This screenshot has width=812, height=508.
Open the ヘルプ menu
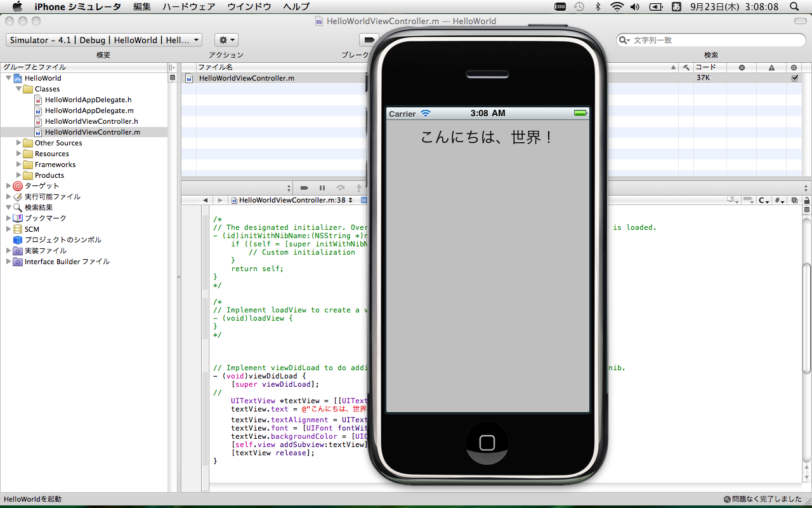coord(296,7)
